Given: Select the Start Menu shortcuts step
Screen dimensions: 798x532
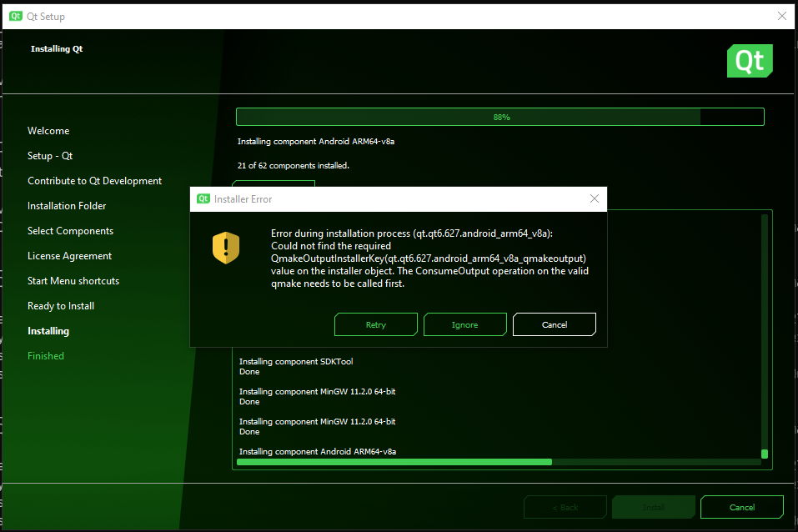Looking at the screenshot, I should coord(73,280).
